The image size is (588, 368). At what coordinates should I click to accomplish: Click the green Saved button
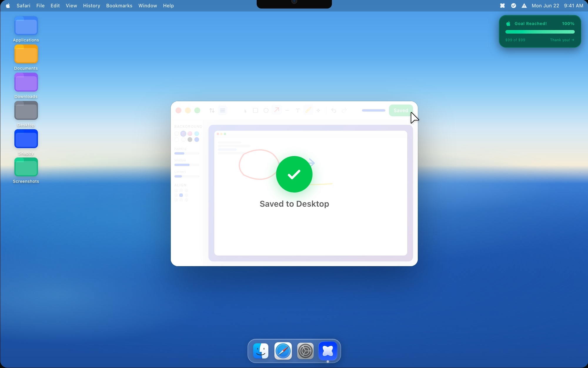pos(401,110)
